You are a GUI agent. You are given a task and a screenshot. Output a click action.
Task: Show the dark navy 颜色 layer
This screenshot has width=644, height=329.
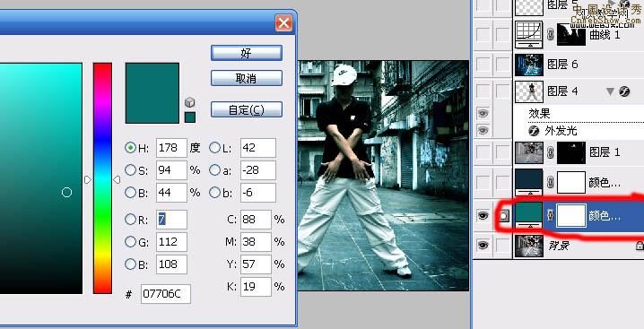[483, 182]
